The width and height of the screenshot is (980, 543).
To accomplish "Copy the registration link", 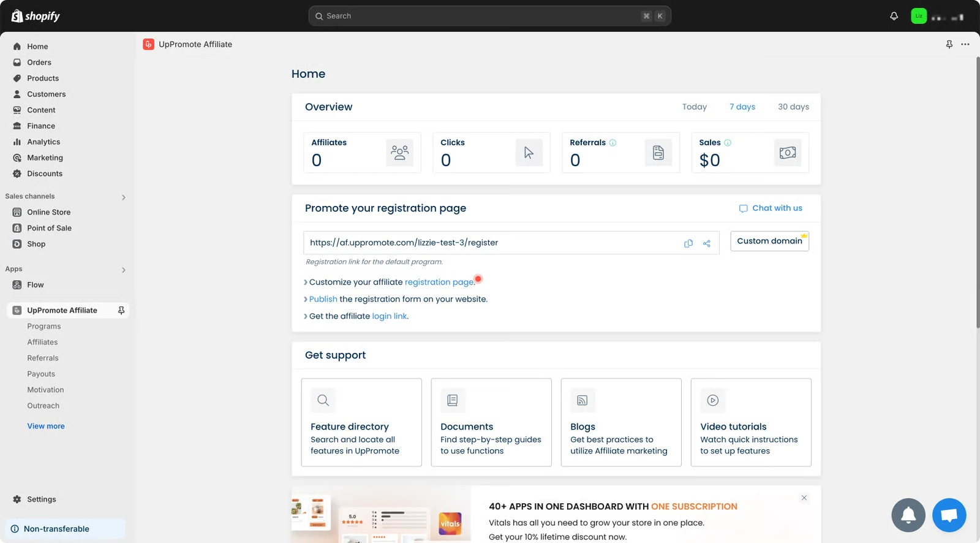I will pyautogui.click(x=688, y=243).
